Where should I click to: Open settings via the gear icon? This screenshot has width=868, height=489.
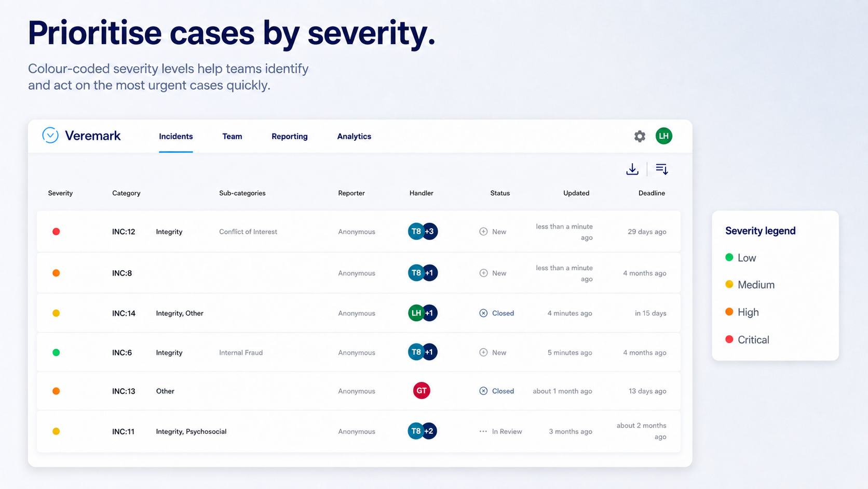(640, 136)
